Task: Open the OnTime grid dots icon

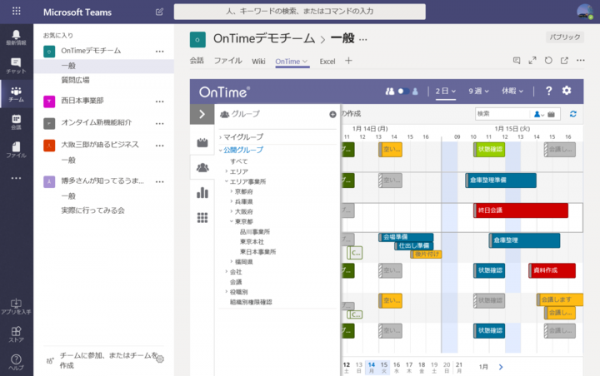Action: click(x=202, y=218)
